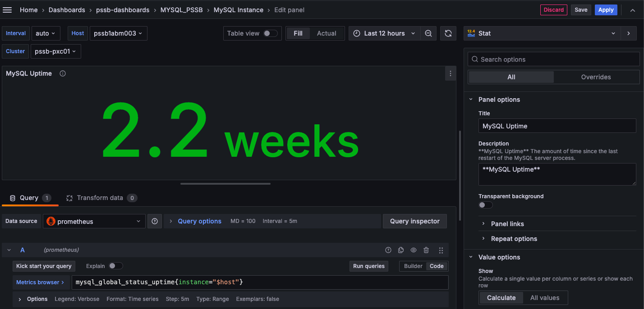Open pssb-dashboards breadcrumb
The height and width of the screenshot is (309, 644).
click(123, 10)
